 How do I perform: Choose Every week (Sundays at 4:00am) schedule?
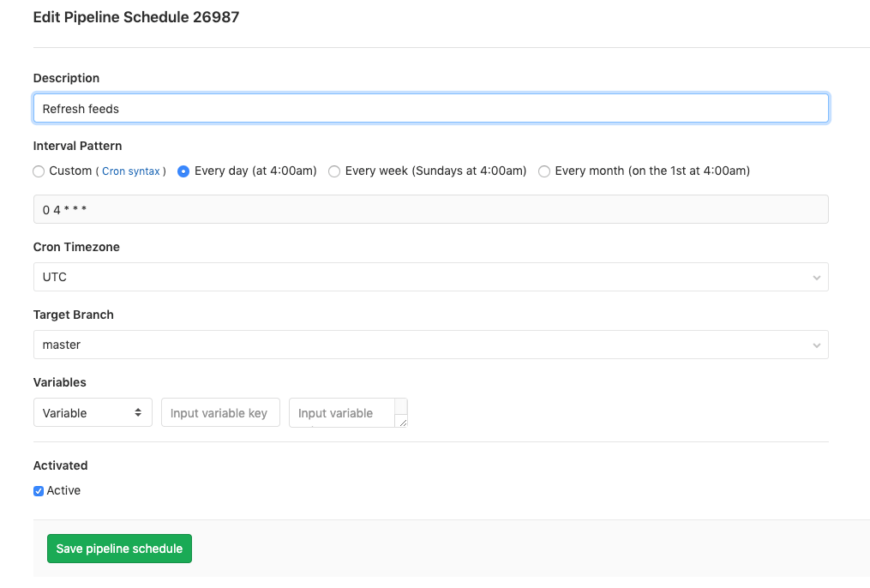coord(334,171)
